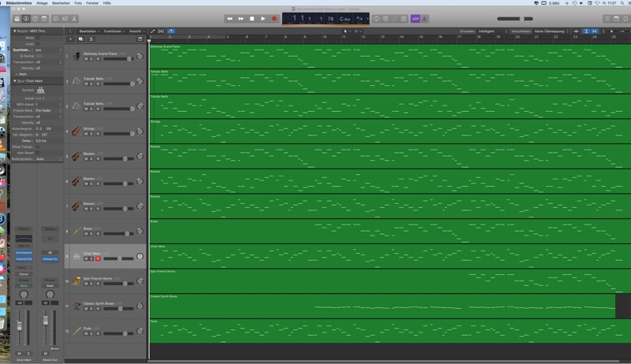Click the Choir Mem channel pan knob

pyautogui.click(x=24, y=295)
